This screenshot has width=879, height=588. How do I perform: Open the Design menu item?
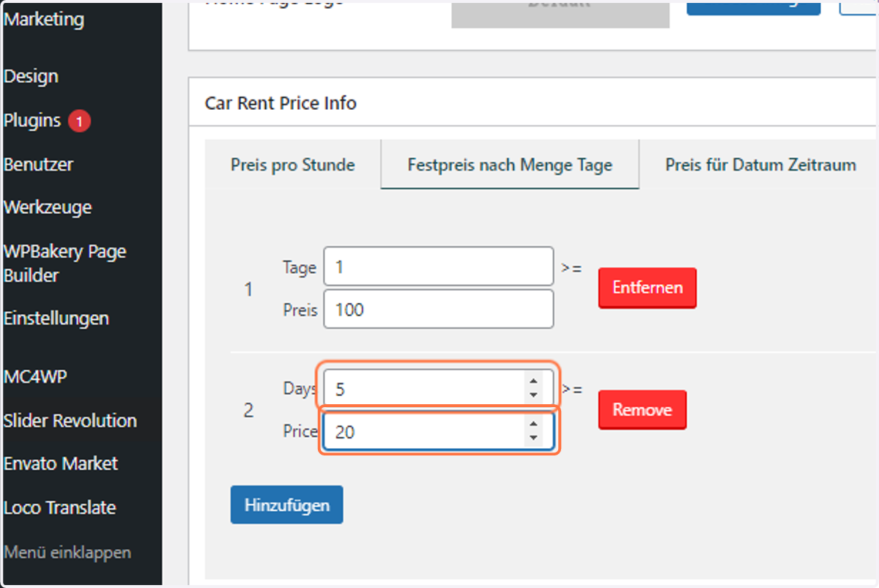click(x=31, y=76)
